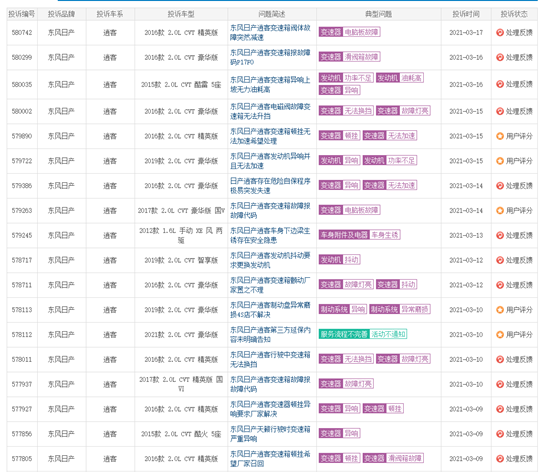
Task: Click the 投诉车型 column header
Action: 181,14
